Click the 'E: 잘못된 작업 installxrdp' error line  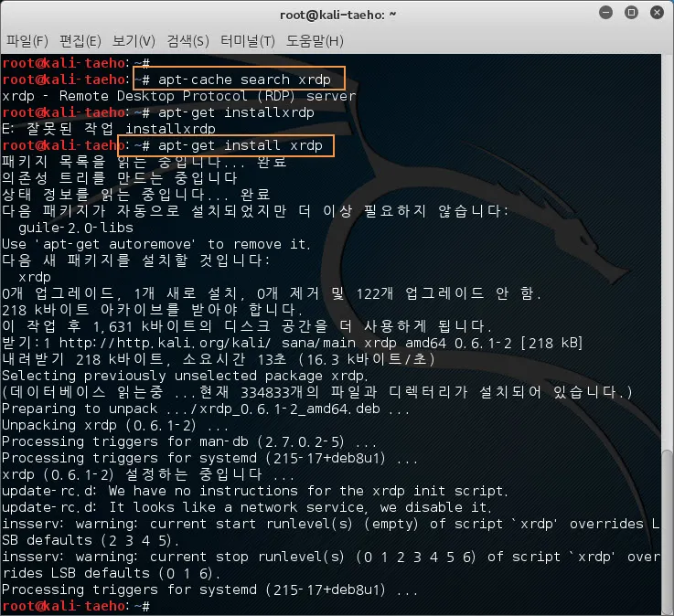tap(109, 129)
